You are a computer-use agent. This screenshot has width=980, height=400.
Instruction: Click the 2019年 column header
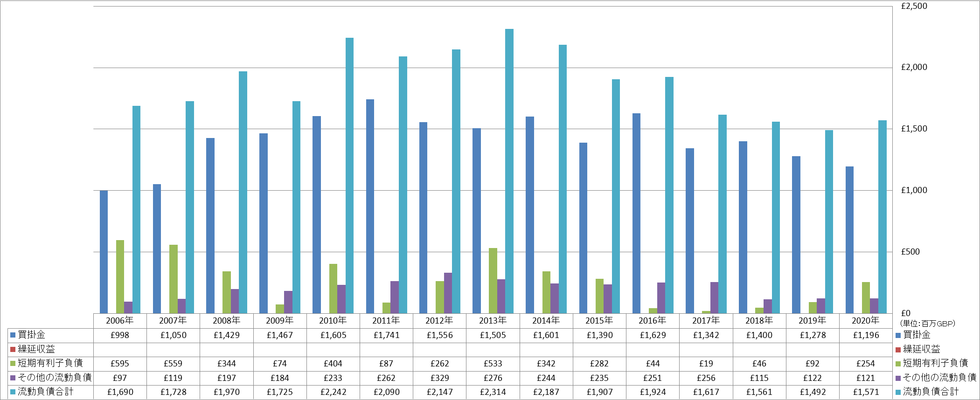point(813,321)
